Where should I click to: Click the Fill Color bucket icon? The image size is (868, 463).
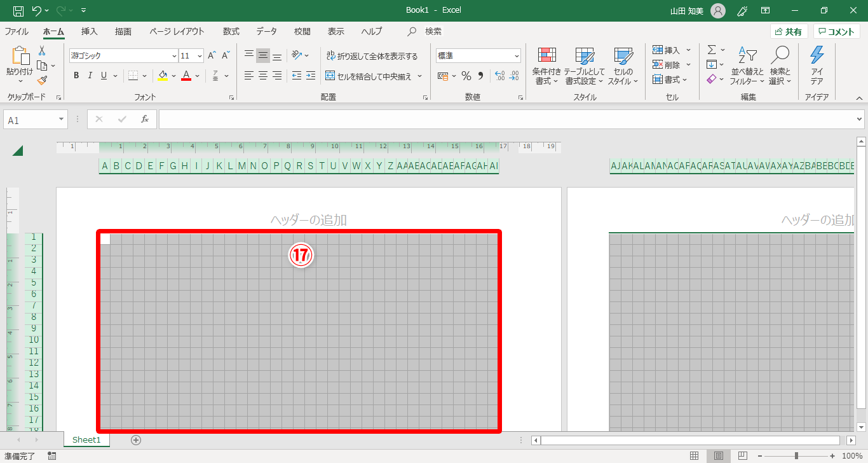click(x=163, y=76)
